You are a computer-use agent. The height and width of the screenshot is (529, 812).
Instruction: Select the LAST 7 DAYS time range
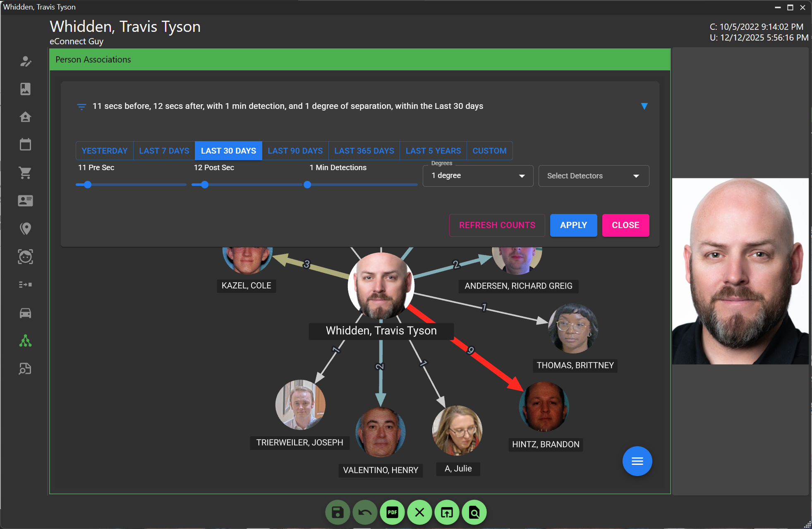(164, 151)
